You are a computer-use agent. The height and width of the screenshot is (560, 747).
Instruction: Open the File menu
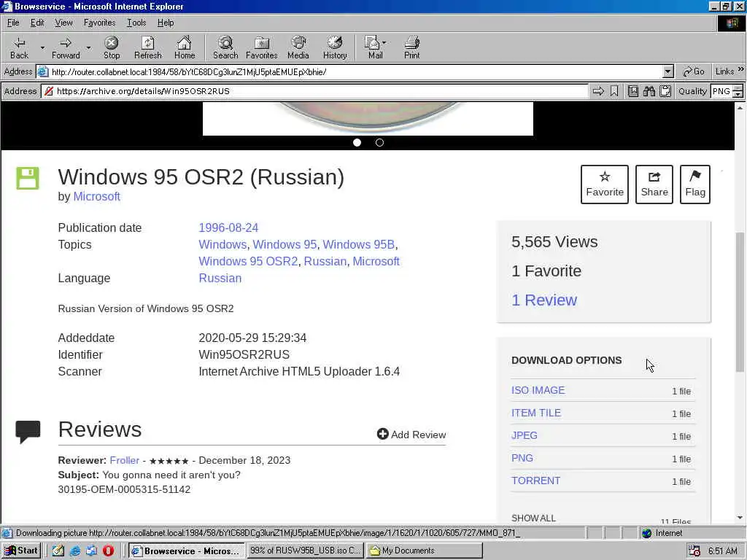pos(13,23)
